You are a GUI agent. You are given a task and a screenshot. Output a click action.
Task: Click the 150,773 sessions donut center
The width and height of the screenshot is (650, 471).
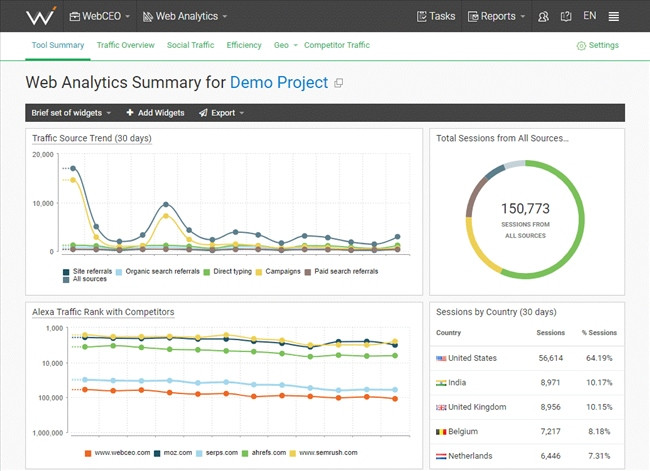point(526,210)
